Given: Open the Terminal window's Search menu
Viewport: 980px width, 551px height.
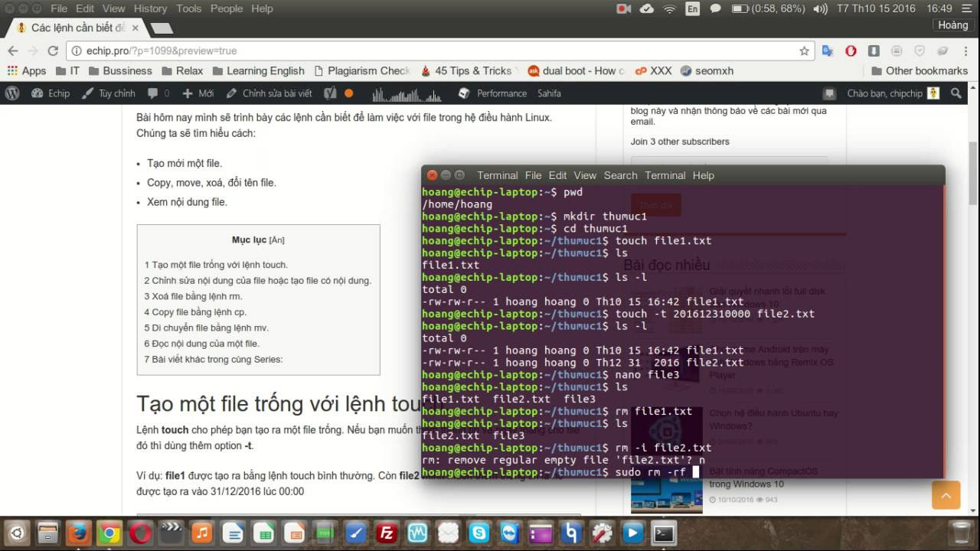Looking at the screenshot, I should click(620, 175).
